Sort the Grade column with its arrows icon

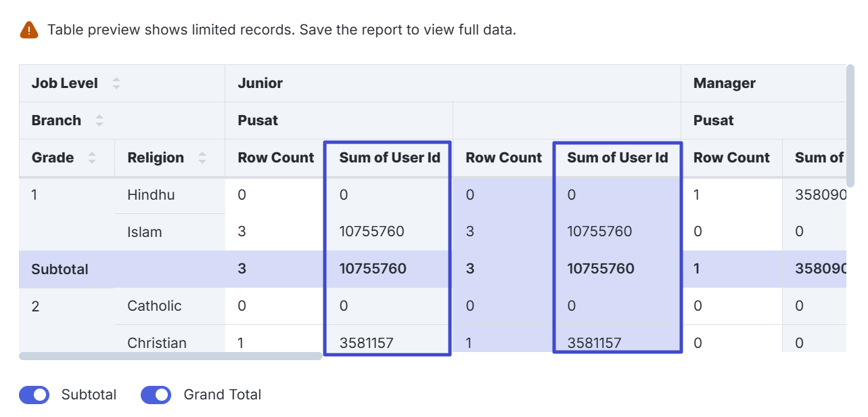point(92,158)
